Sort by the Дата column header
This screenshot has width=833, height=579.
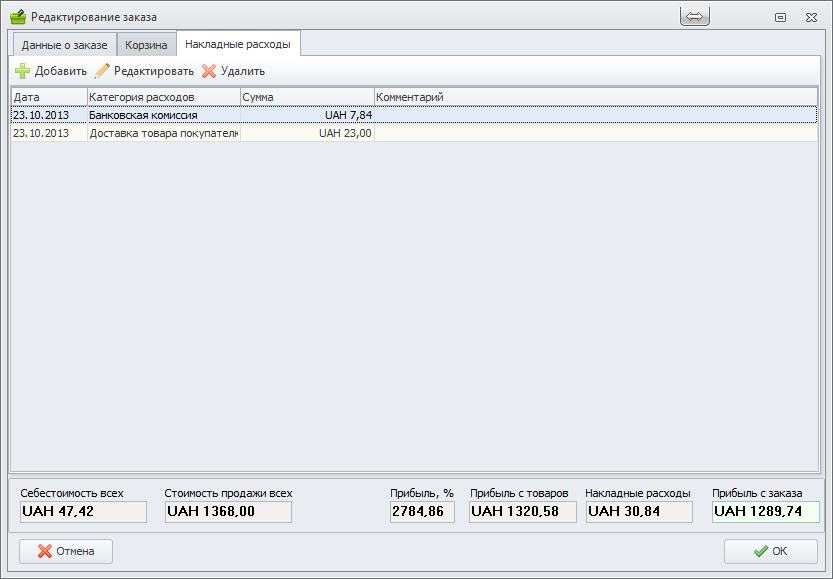(48, 97)
